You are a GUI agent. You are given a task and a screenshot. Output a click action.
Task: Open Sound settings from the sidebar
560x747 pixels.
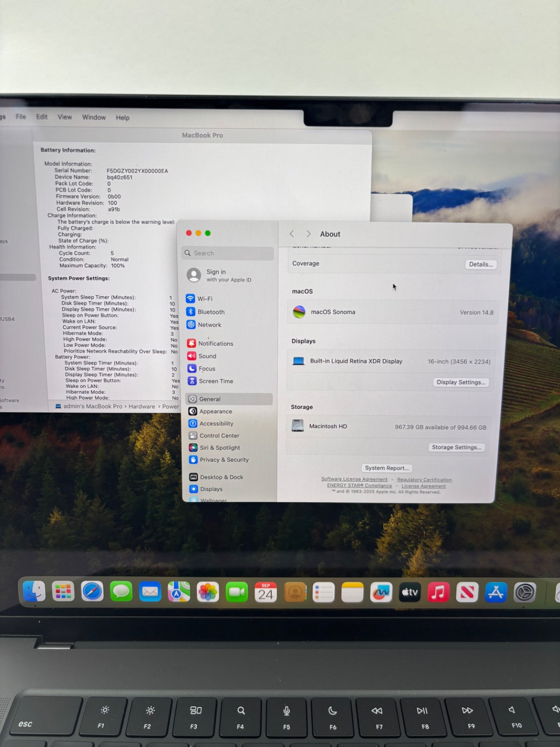click(207, 356)
